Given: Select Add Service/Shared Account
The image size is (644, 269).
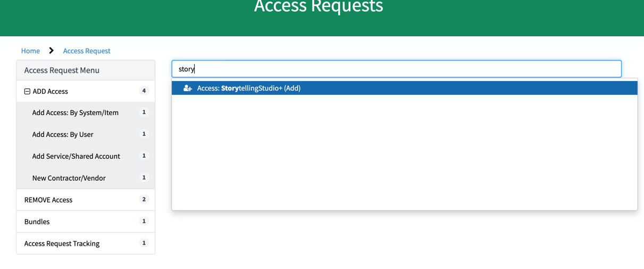Looking at the screenshot, I should click(76, 157).
